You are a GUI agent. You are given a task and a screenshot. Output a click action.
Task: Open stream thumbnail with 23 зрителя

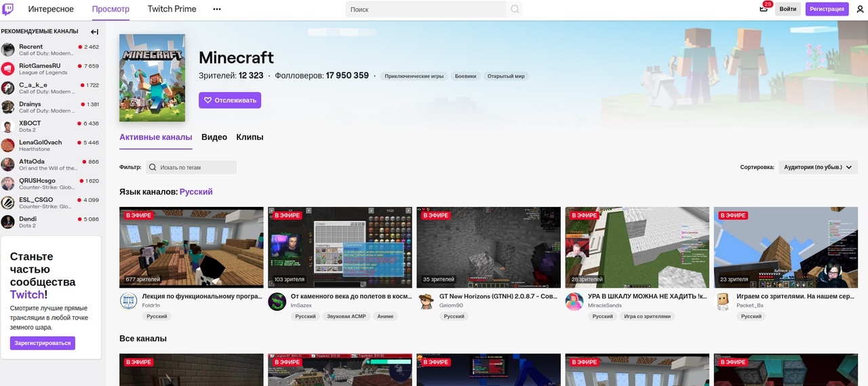click(x=786, y=248)
